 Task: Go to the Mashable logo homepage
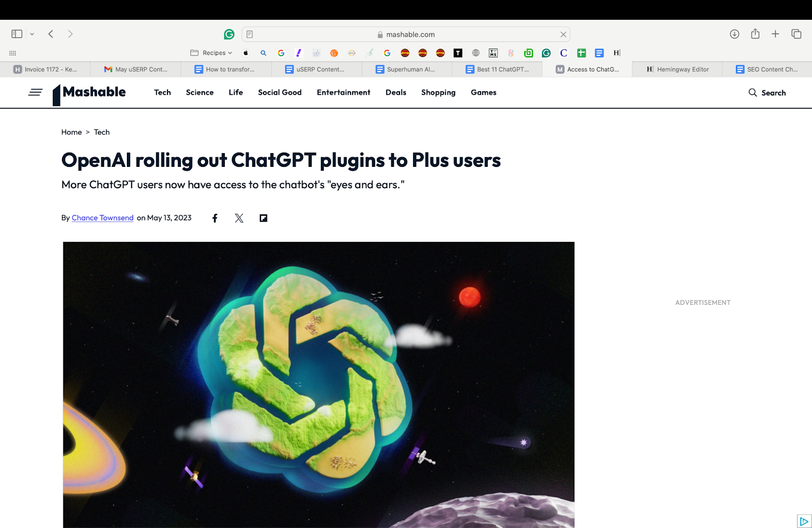click(89, 94)
